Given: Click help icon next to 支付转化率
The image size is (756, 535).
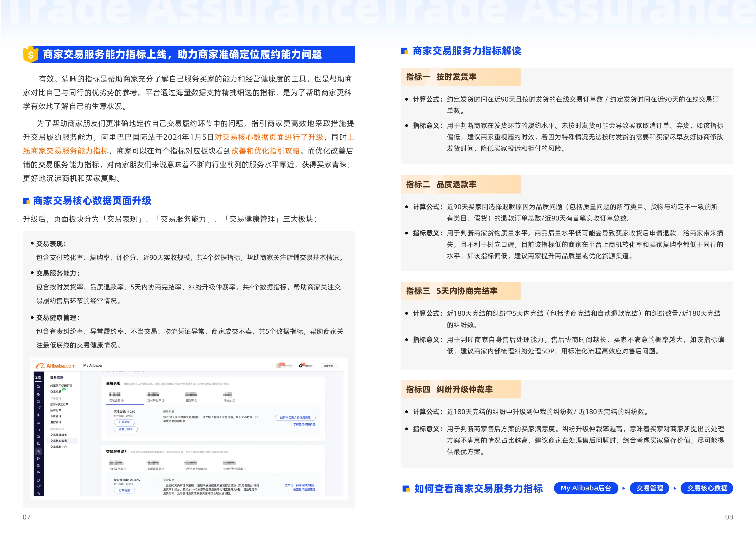Looking at the screenshot, I should (163, 401).
